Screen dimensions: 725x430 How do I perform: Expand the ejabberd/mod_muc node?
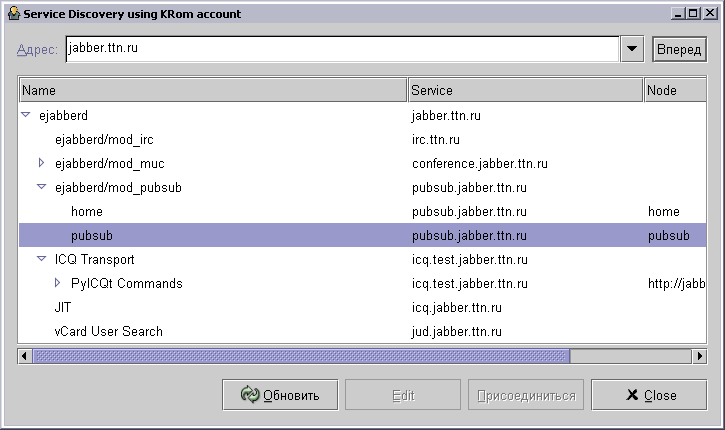42,163
